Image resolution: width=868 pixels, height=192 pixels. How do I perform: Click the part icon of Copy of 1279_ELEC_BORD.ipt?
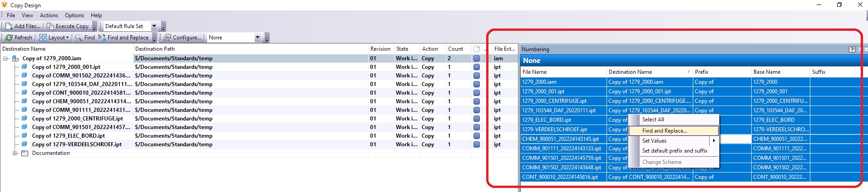(x=25, y=136)
